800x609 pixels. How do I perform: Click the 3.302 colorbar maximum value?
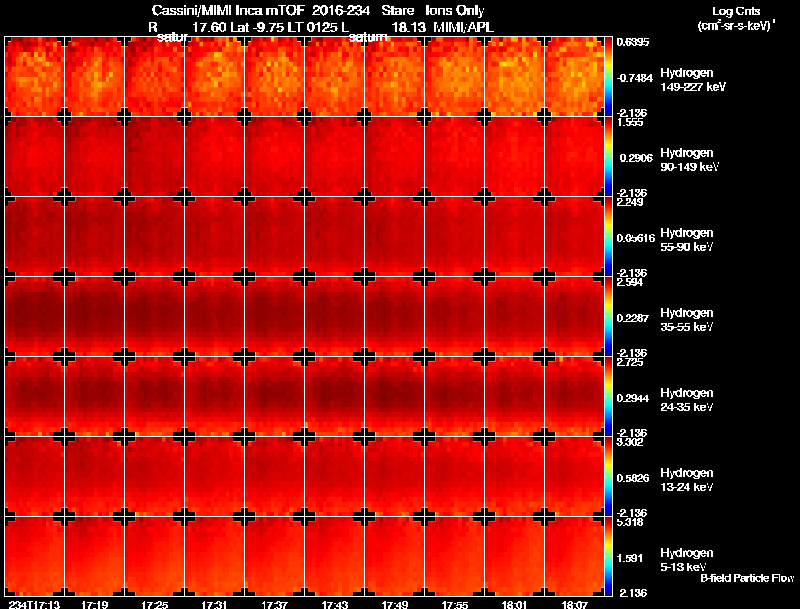(630, 442)
